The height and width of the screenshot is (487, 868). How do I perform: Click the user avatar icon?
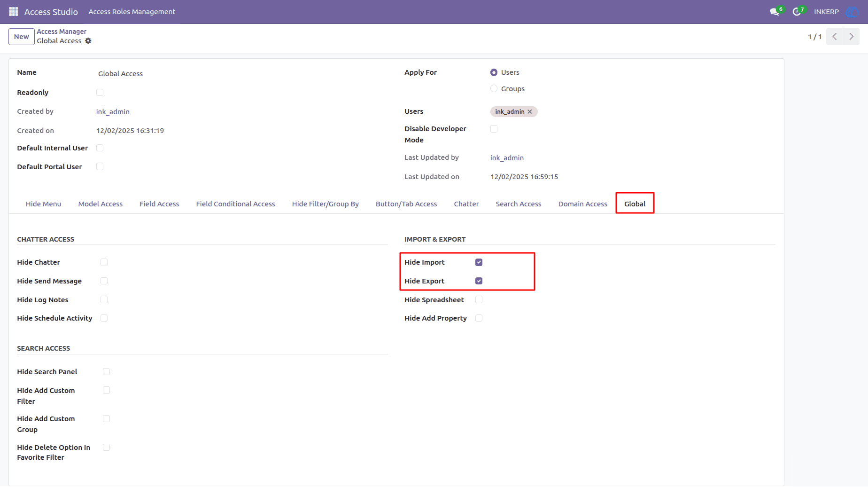[851, 12]
